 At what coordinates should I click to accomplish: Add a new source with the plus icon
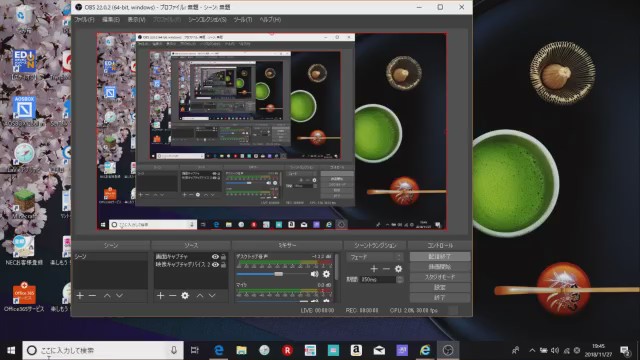(160, 296)
